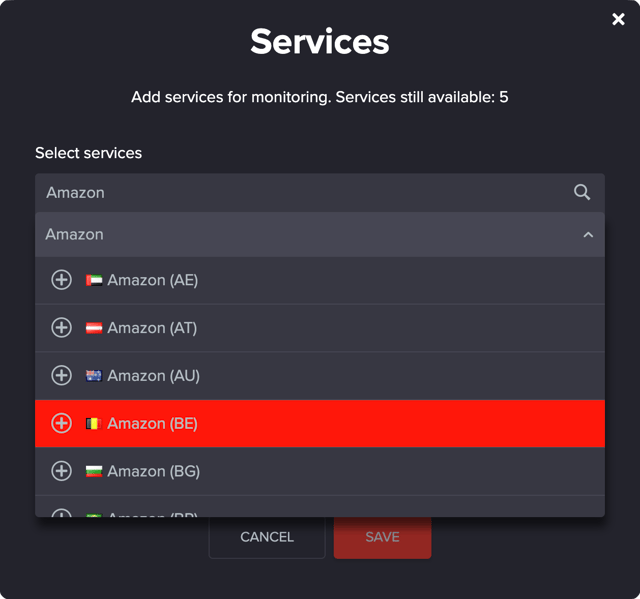Click the red Save button
640x599 pixels.
(x=382, y=537)
